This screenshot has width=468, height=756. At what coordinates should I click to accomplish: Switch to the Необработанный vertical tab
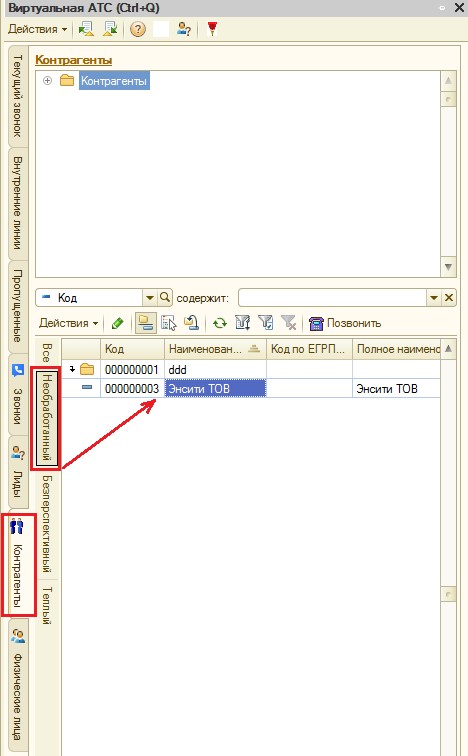47,418
